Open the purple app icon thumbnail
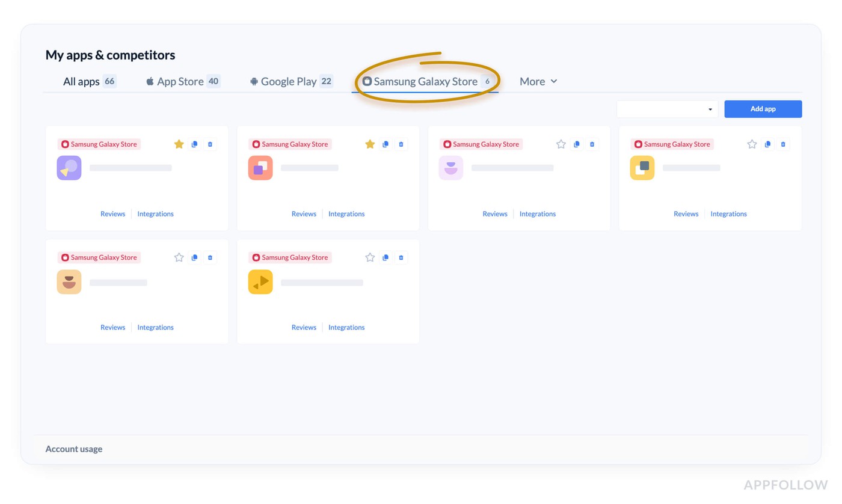The height and width of the screenshot is (504, 842). 69,168
